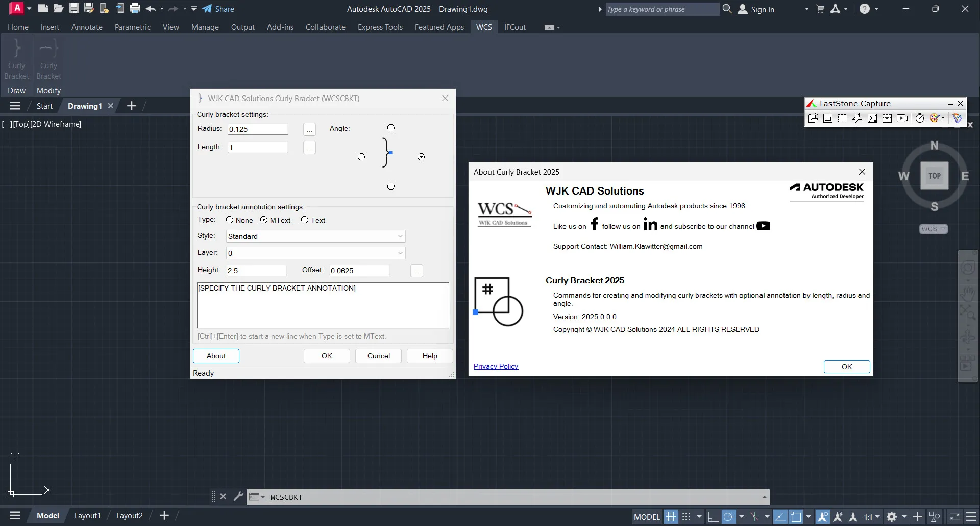This screenshot has width=980, height=526.
Task: Switch to the Express Tools ribbon tab
Action: coord(380,27)
